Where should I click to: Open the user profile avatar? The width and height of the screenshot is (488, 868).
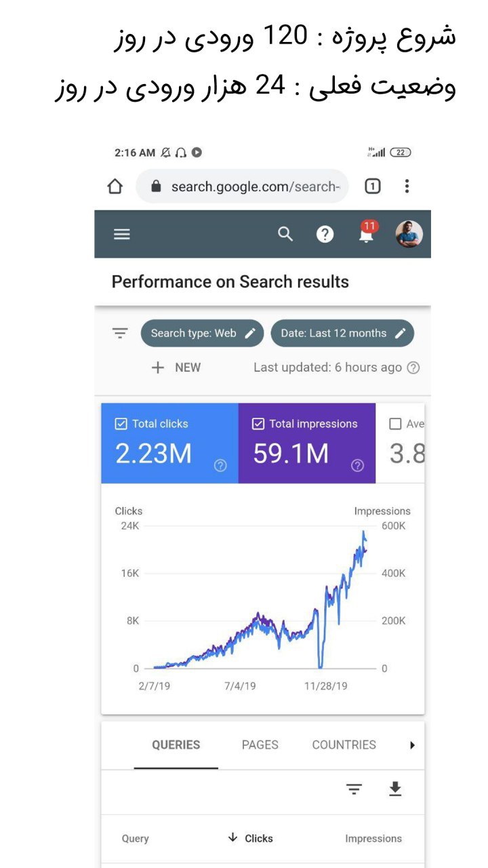coord(409,234)
